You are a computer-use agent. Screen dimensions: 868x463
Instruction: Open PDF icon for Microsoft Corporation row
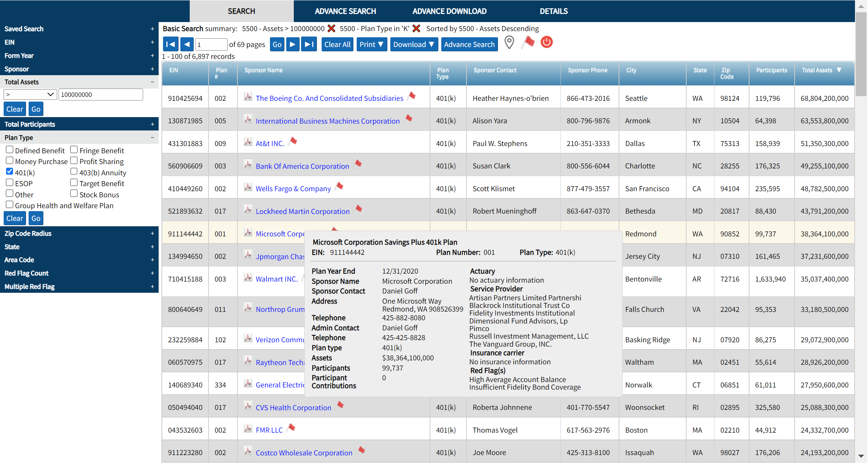(x=248, y=232)
